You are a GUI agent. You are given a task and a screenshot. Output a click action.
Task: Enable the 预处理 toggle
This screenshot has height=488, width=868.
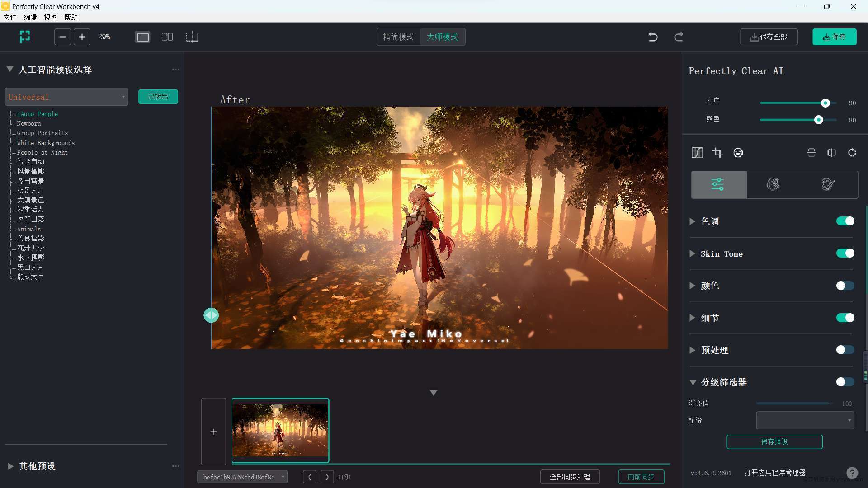(845, 350)
